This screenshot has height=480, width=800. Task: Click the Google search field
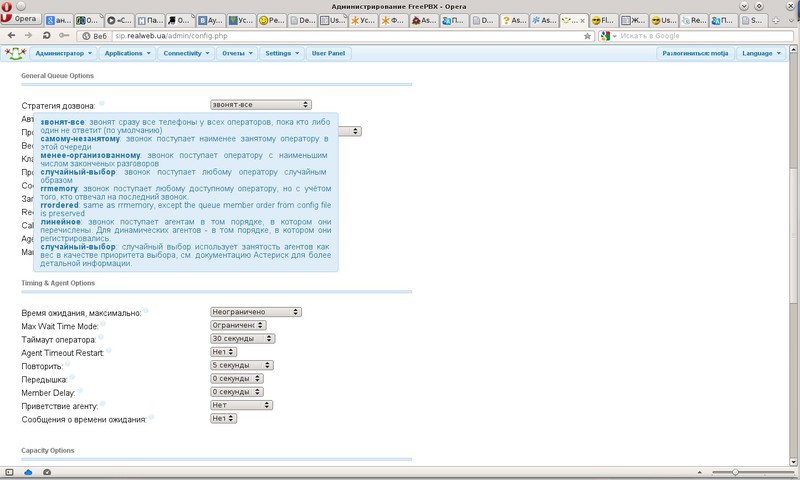pos(706,36)
